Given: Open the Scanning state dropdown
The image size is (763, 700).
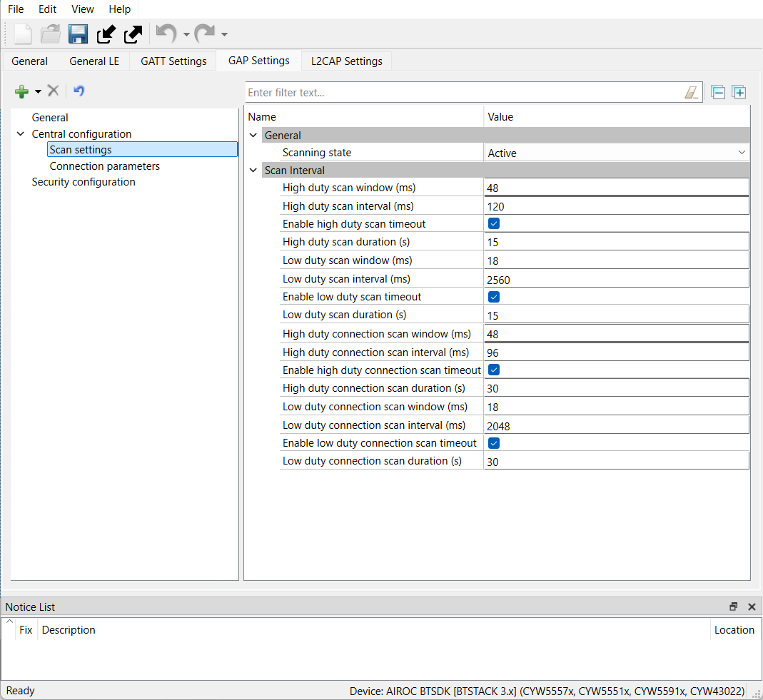Looking at the screenshot, I should pos(742,153).
